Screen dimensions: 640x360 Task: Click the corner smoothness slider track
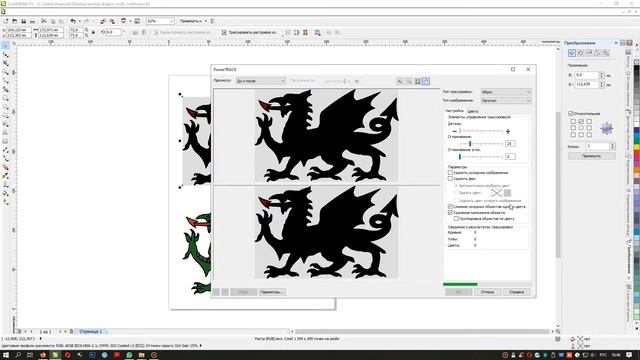coord(480,157)
